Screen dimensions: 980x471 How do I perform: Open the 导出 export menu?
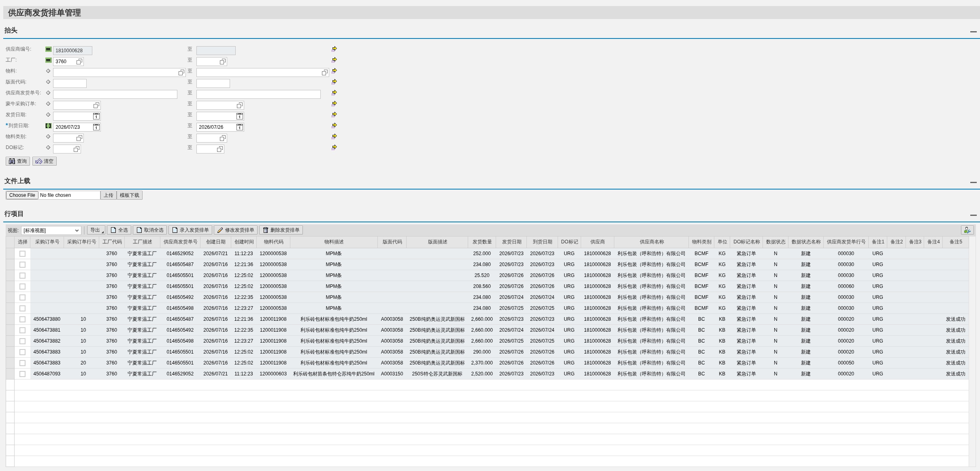click(x=96, y=230)
